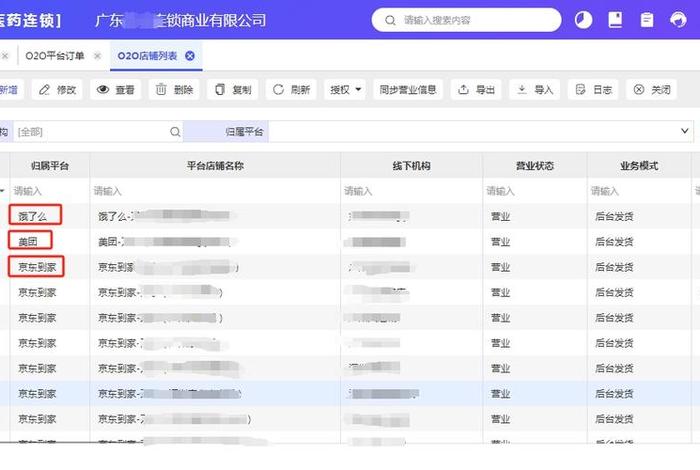Close the O2O店铺列表 tab
This screenshot has height=470, width=700.
(x=190, y=56)
